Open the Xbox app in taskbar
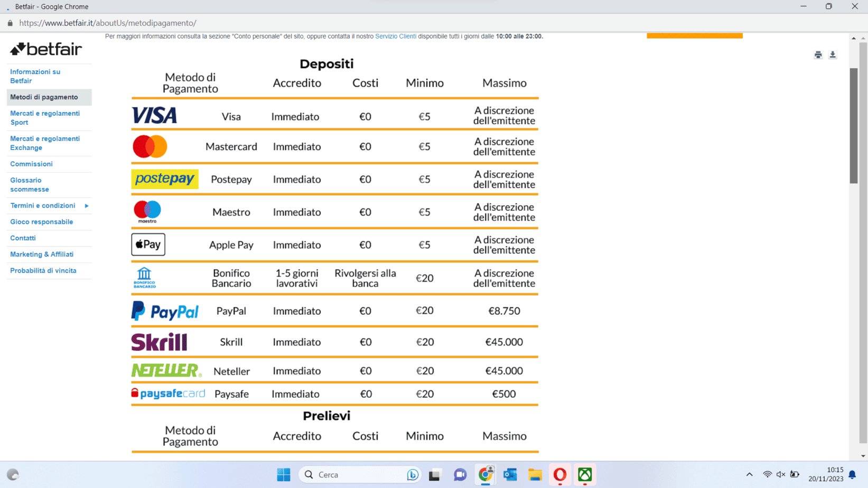This screenshot has height=488, width=868. [x=585, y=475]
